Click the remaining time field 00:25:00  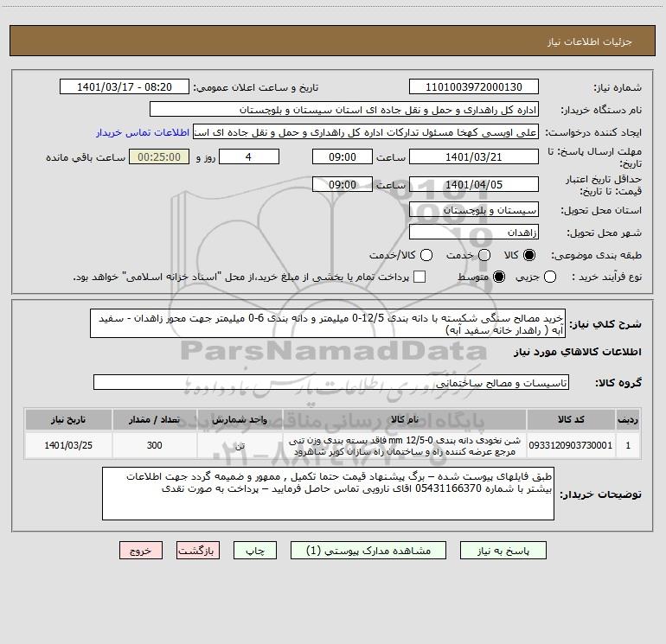pos(159,157)
